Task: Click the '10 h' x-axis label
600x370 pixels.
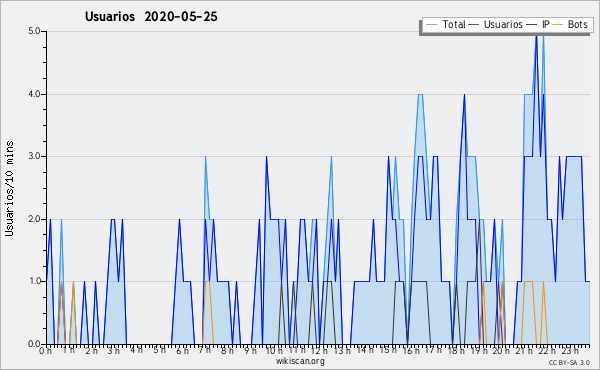Action: (x=274, y=351)
